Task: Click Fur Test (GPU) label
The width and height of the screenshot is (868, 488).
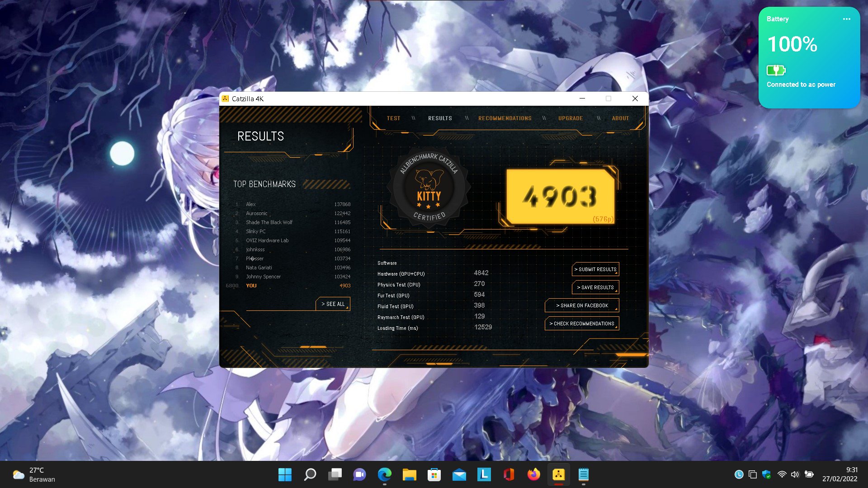Action: [x=393, y=296]
